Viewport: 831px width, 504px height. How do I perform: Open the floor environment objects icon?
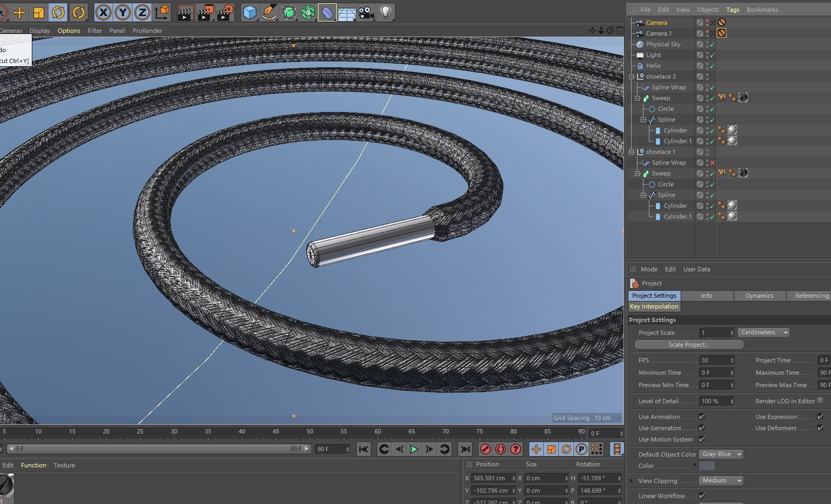(x=347, y=12)
